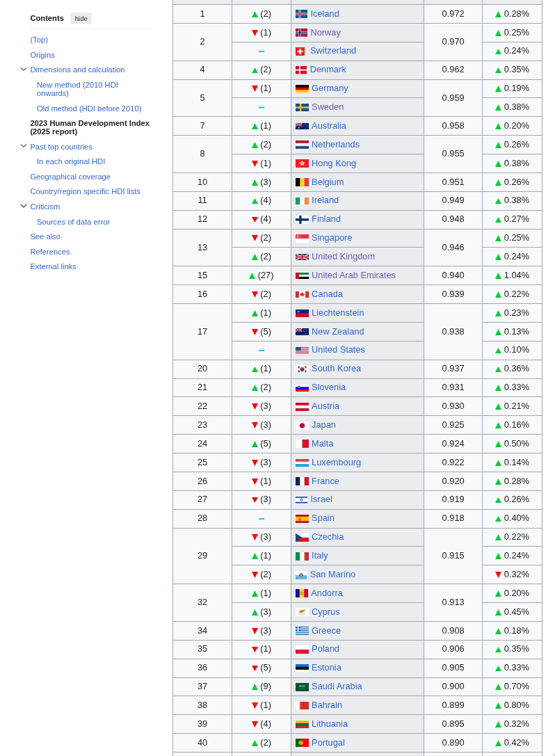Click the Denmark flag icon
The image size is (555, 756).
301,70
